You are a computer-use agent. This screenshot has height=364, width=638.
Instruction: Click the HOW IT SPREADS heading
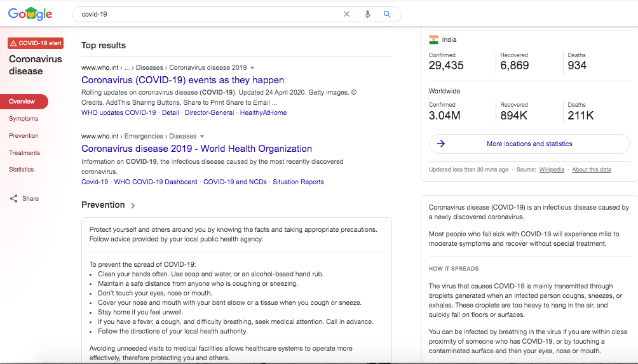pos(453,269)
